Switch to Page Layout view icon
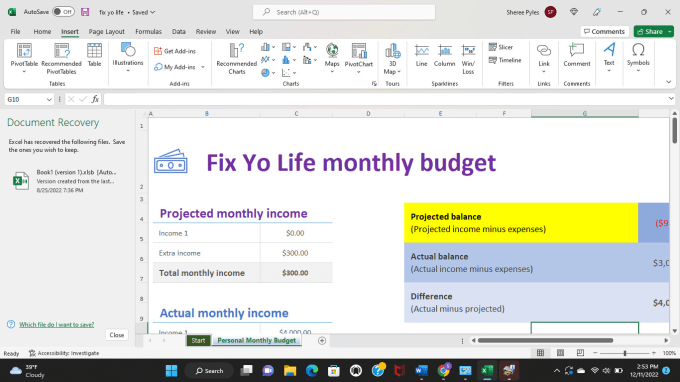 (x=560, y=353)
